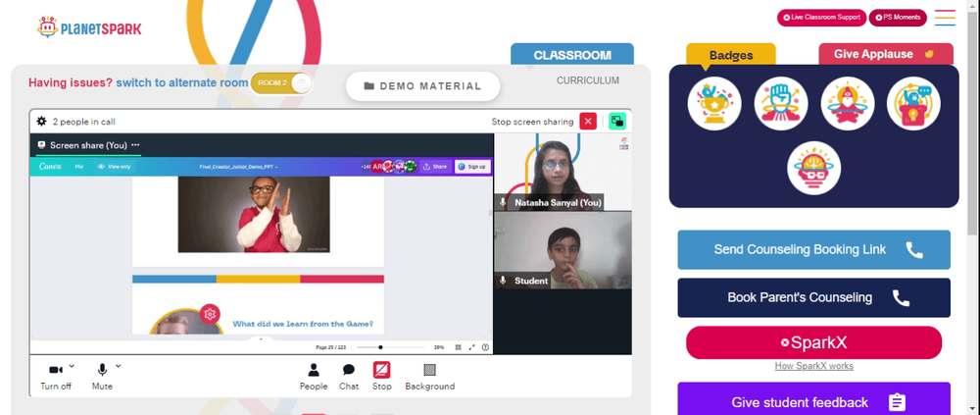Open Canva help question icon
Image resolution: width=980 pixels, height=415 pixels.
[486, 347]
